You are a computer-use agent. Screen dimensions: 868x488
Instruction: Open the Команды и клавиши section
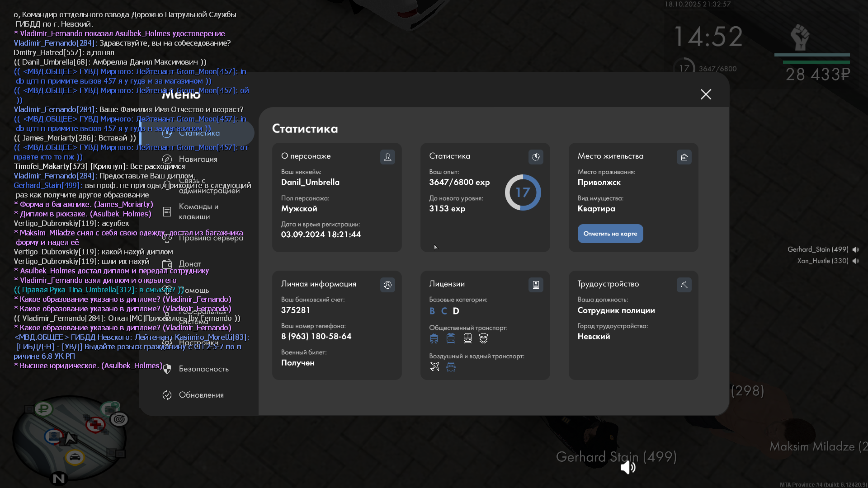(x=198, y=211)
